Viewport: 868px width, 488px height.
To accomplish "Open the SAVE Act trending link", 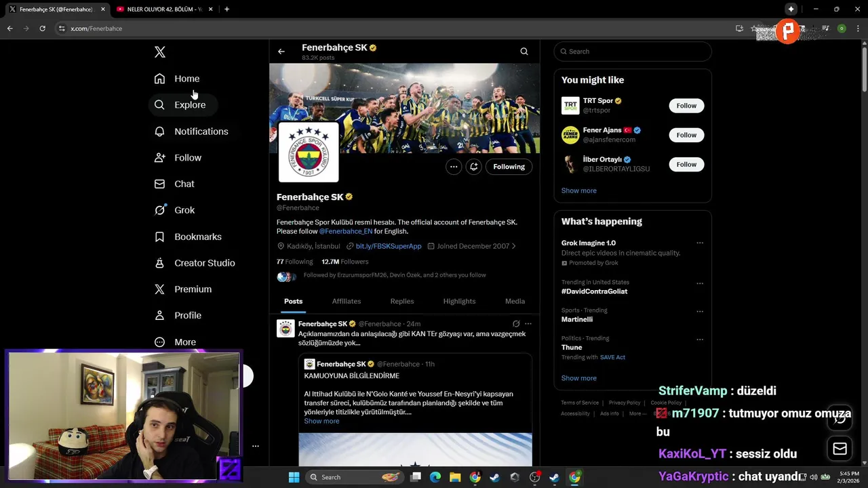I will click(x=612, y=357).
